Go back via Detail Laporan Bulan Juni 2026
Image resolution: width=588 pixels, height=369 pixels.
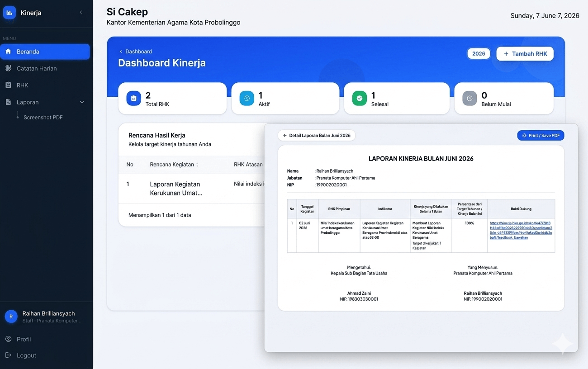[x=317, y=135]
